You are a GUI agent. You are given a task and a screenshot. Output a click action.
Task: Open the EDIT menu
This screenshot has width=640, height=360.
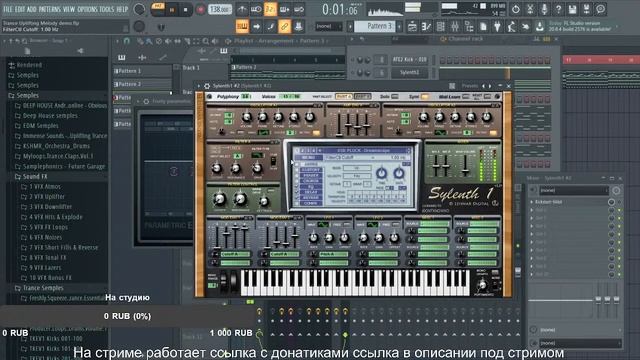tap(20, 9)
